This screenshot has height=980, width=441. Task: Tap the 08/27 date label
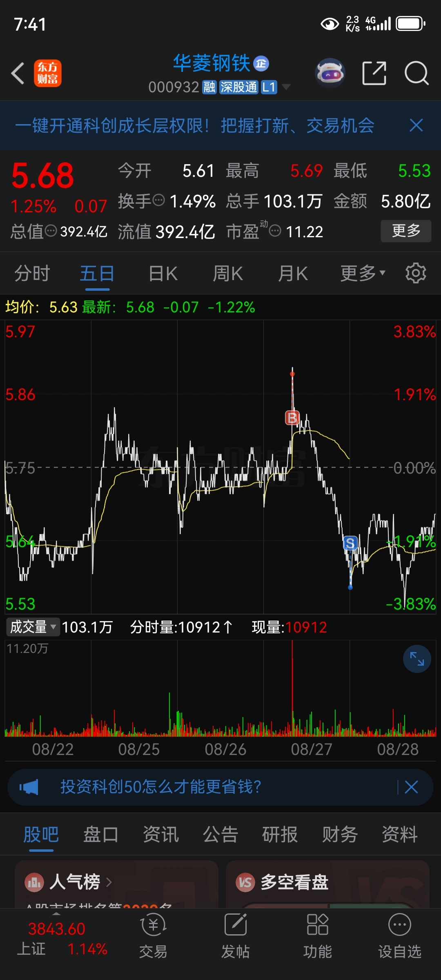[311, 749]
